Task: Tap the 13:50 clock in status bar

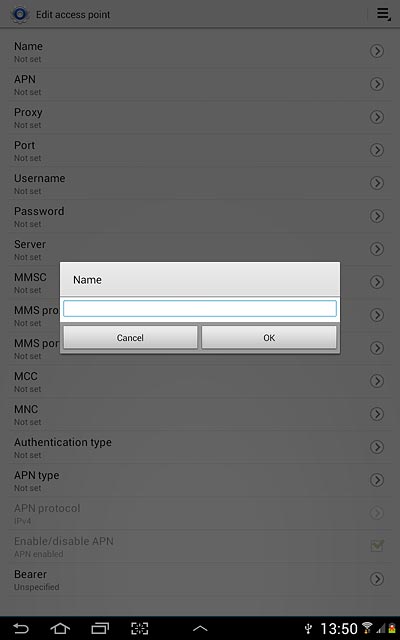Action: pyautogui.click(x=339, y=629)
